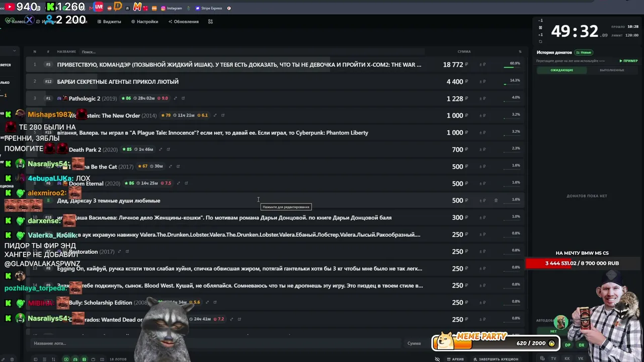Open the Обновления tab

(x=184, y=22)
